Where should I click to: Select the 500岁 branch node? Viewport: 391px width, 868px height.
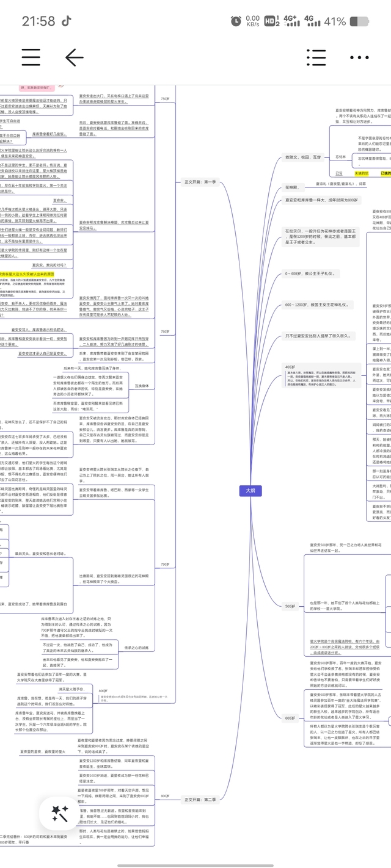point(290,606)
